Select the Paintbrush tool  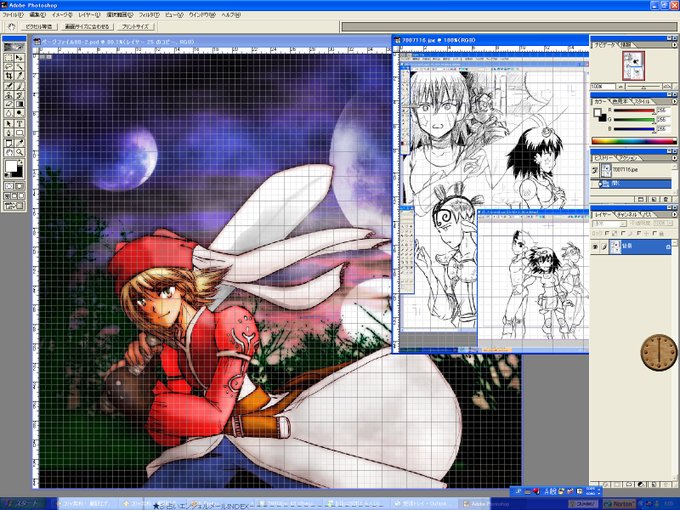click(x=19, y=86)
